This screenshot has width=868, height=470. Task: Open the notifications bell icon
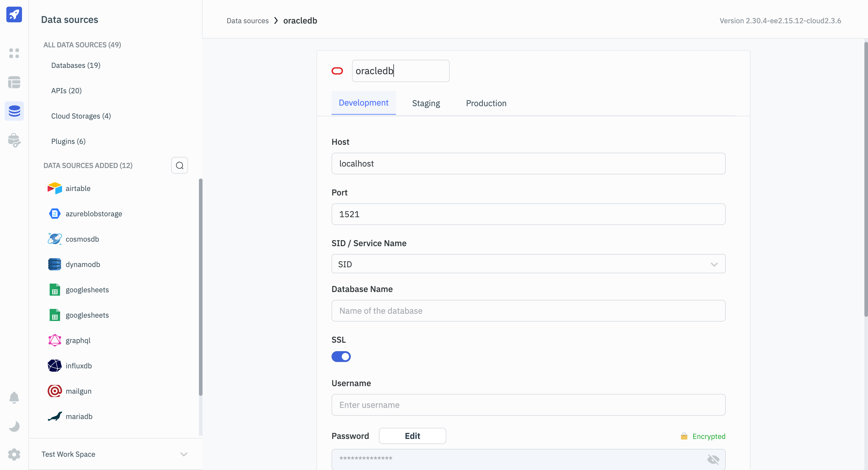click(x=14, y=398)
